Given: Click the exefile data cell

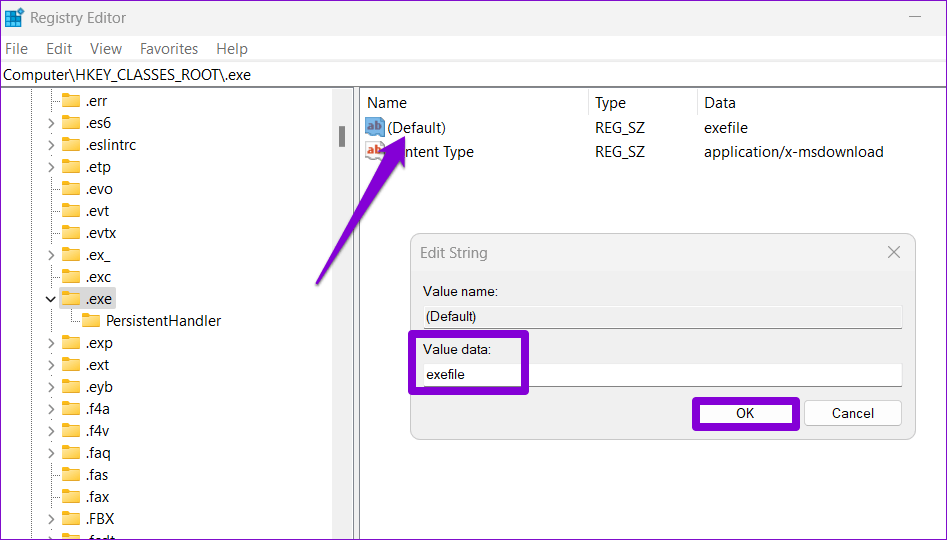Looking at the screenshot, I should (x=726, y=128).
